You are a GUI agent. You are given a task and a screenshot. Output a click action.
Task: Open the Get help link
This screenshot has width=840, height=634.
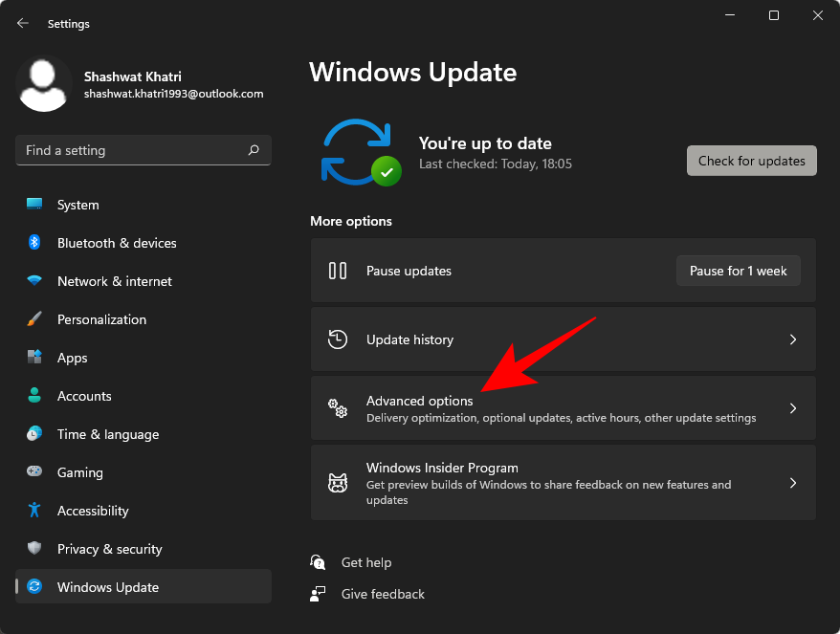366,562
